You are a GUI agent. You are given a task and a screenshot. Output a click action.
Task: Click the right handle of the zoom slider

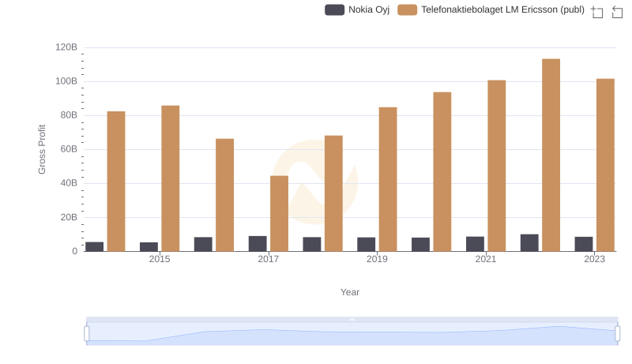point(618,333)
